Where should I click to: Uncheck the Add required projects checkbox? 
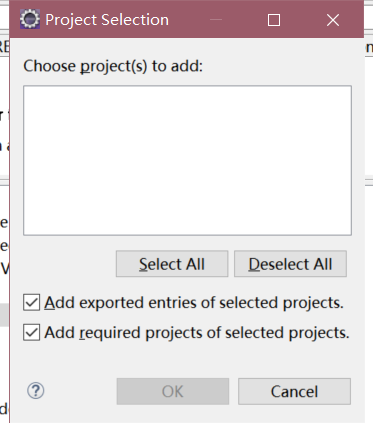[x=32, y=333]
